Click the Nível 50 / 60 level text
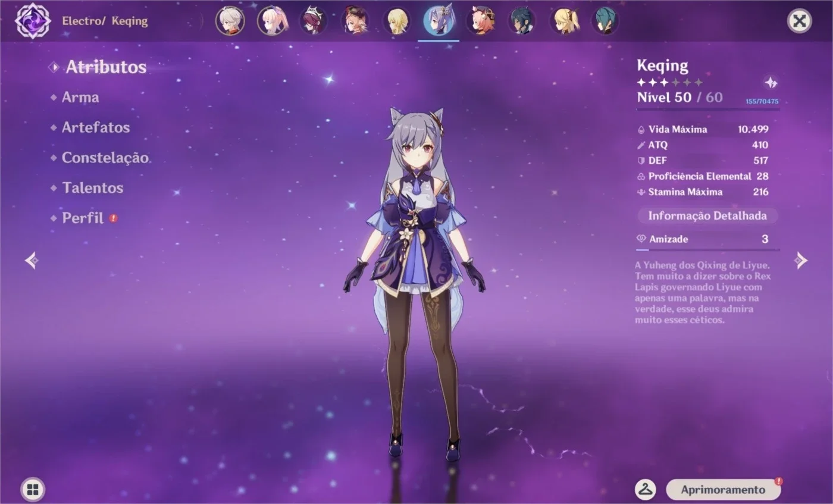Screen dimensions: 833x504 coord(679,98)
